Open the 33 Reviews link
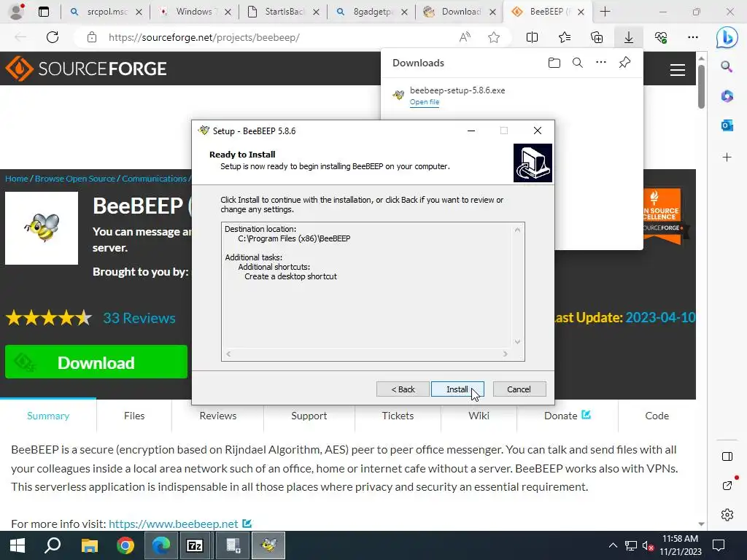The width and height of the screenshot is (747, 560). point(139,318)
